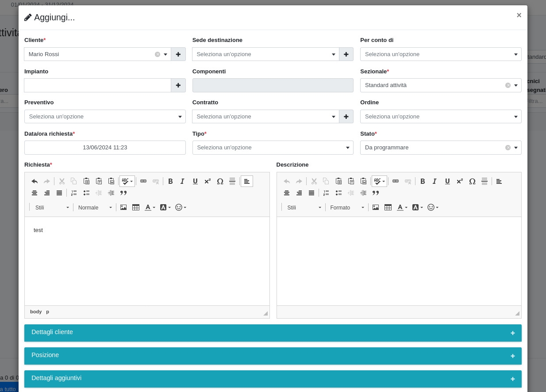Click the Data/ora richiesta field
546x392 pixels.
pyautogui.click(x=105, y=148)
